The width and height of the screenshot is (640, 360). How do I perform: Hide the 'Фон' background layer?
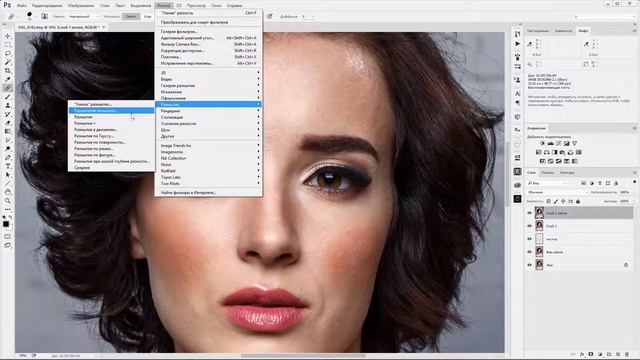click(530, 265)
